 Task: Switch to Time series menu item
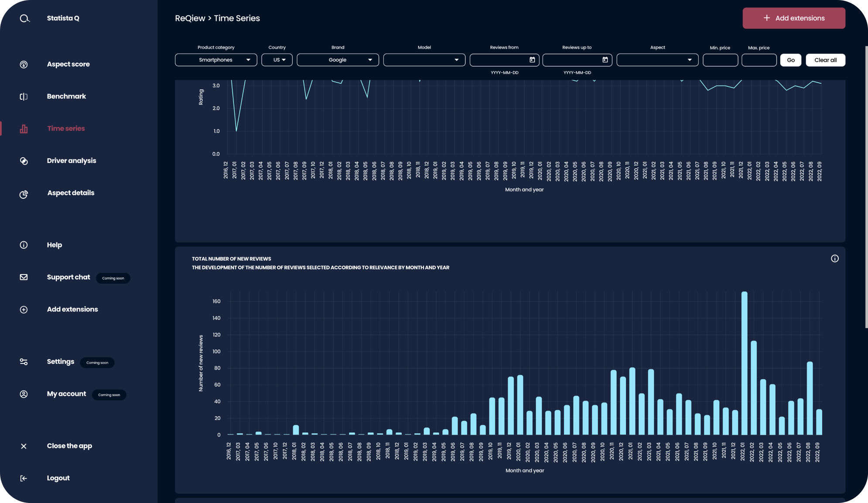[x=66, y=129]
